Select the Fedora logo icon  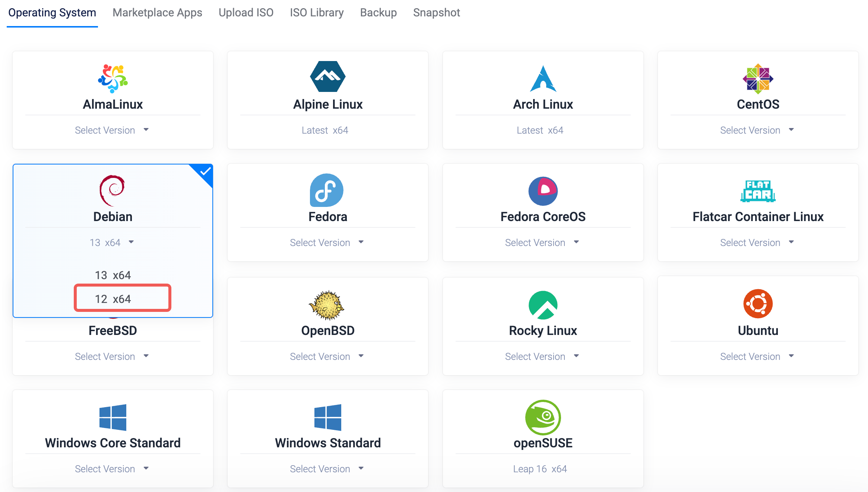click(327, 190)
